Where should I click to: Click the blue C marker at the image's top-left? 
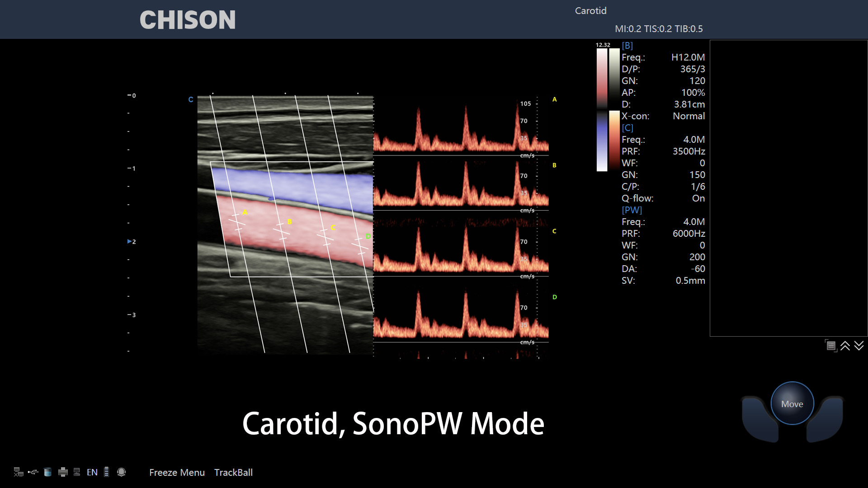click(x=191, y=99)
